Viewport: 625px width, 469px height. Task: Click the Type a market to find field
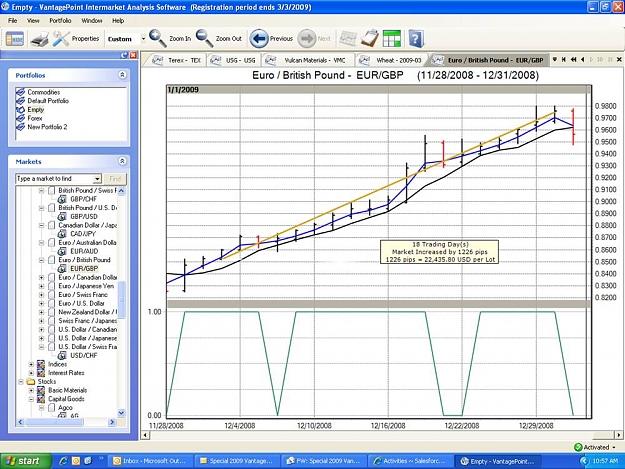click(x=55, y=179)
